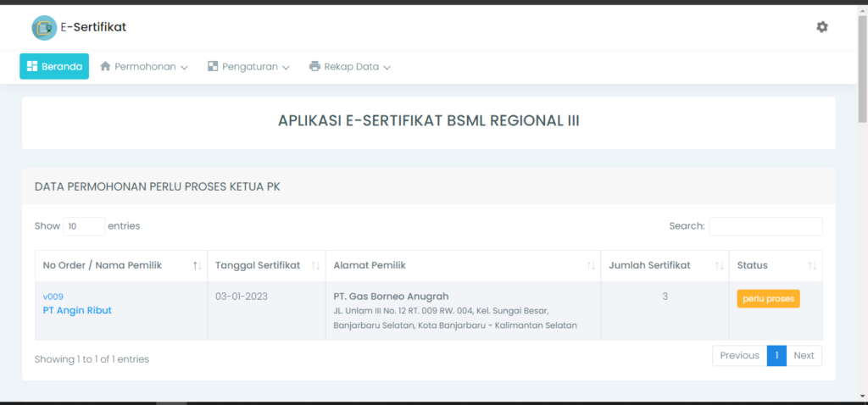This screenshot has width=868, height=405.
Task: Click the Rekap Data printer icon
Action: click(314, 66)
